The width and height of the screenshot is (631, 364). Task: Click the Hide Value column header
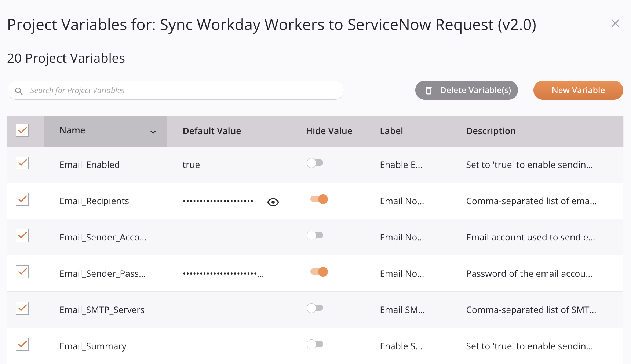click(329, 131)
